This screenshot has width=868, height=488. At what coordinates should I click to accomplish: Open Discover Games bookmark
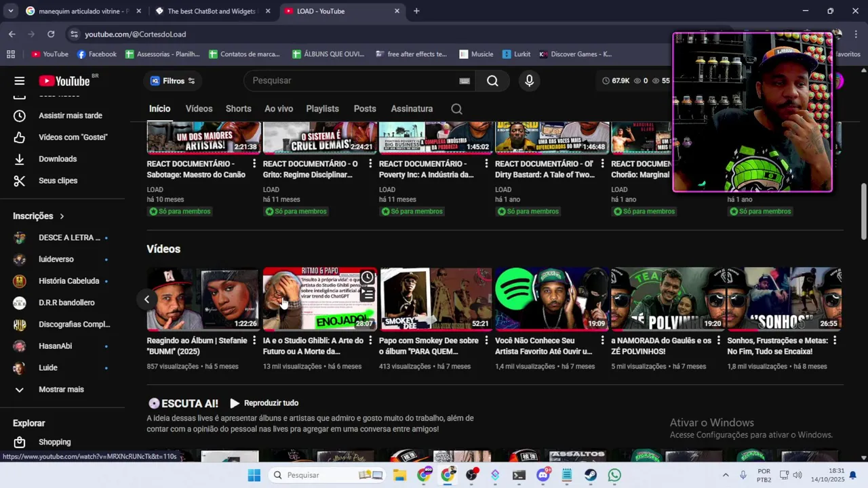click(x=575, y=54)
